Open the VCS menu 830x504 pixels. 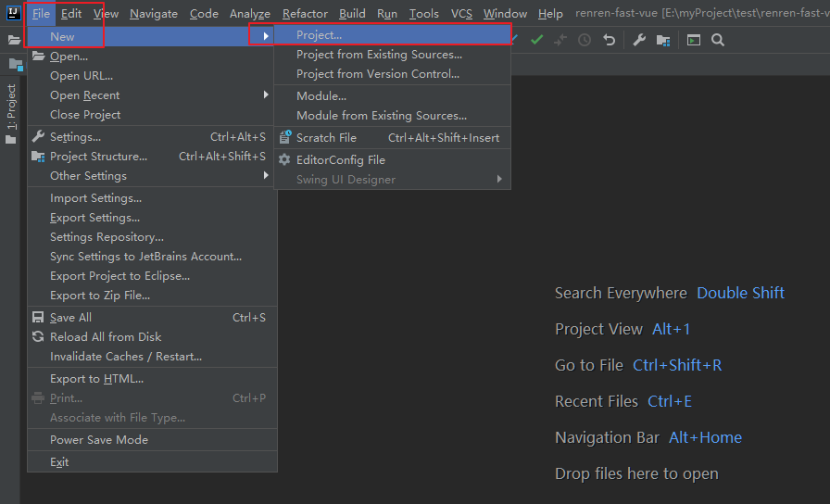point(461,14)
